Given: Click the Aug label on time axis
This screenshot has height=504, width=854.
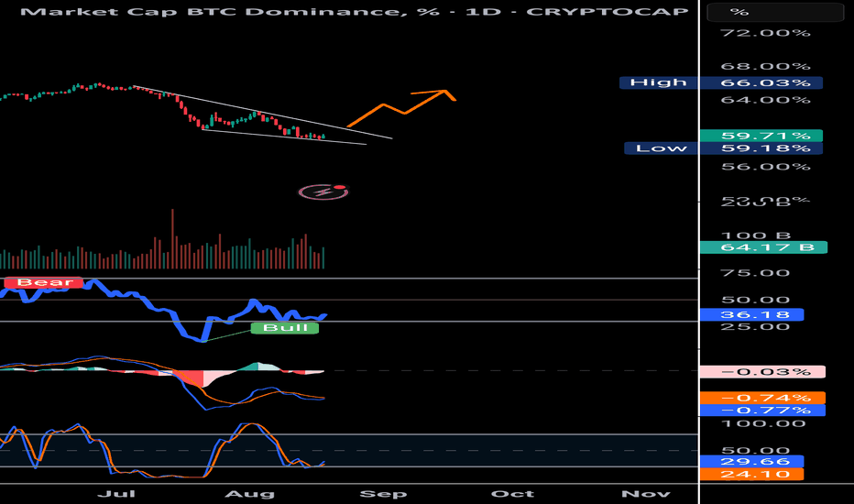Looking at the screenshot, I should (250, 494).
